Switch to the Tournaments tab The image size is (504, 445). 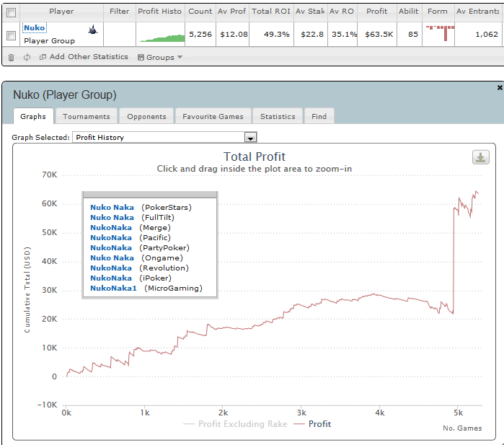(x=86, y=116)
